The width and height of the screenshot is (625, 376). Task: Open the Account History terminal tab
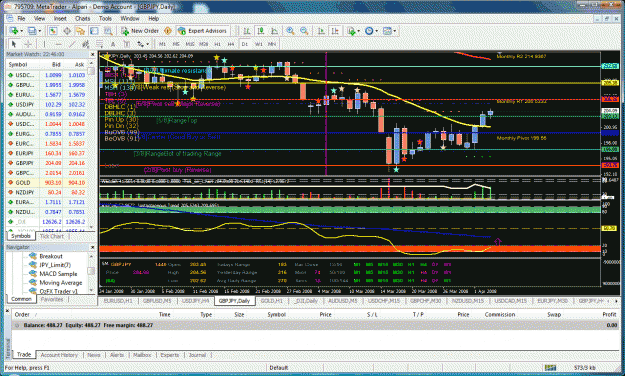tap(59, 355)
